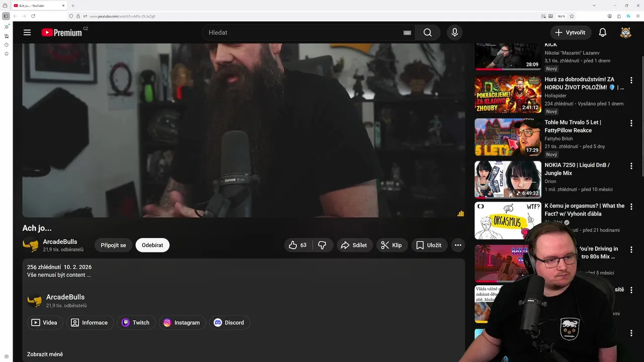
Task: Click the Vytvořit create button
Action: click(x=571, y=33)
